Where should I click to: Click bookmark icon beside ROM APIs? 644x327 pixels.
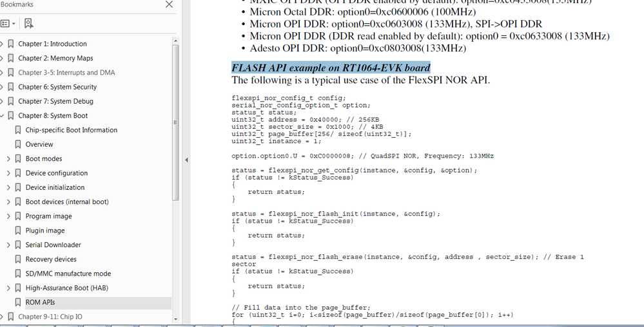pos(17,303)
